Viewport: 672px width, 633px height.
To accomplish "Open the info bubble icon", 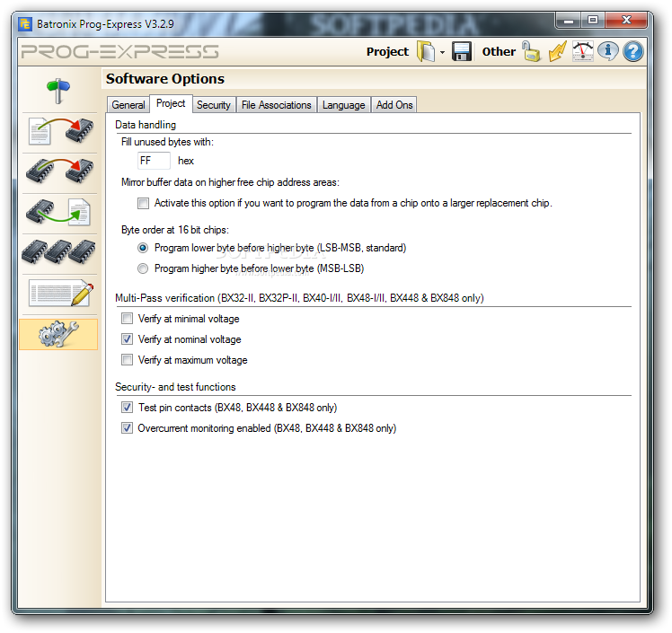I will [x=607, y=51].
